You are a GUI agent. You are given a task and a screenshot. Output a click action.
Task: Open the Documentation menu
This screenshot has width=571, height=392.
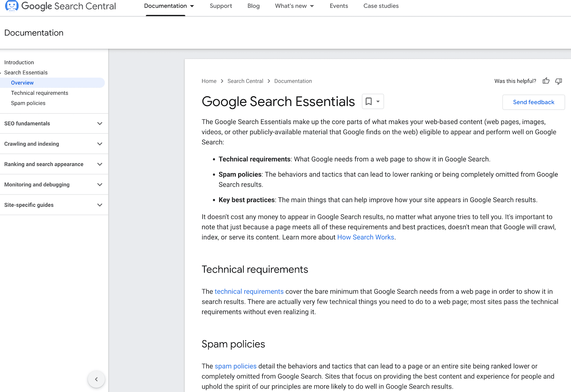(x=169, y=6)
